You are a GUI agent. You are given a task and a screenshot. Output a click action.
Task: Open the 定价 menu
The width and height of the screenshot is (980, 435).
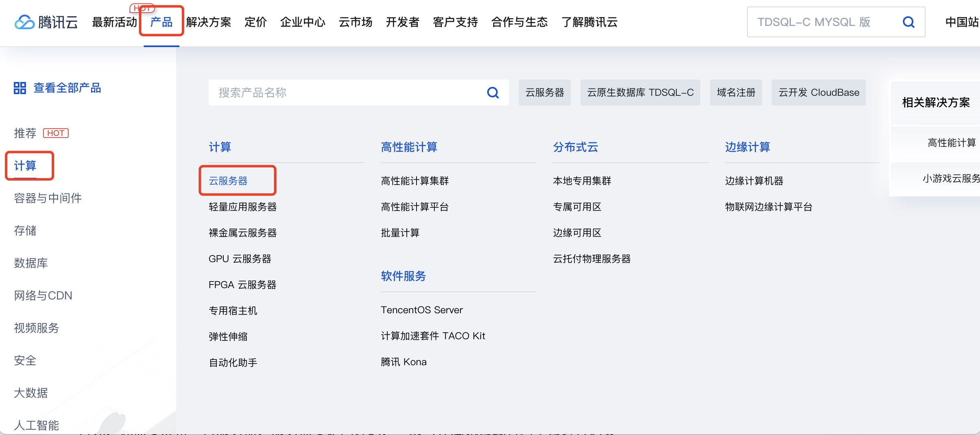256,22
